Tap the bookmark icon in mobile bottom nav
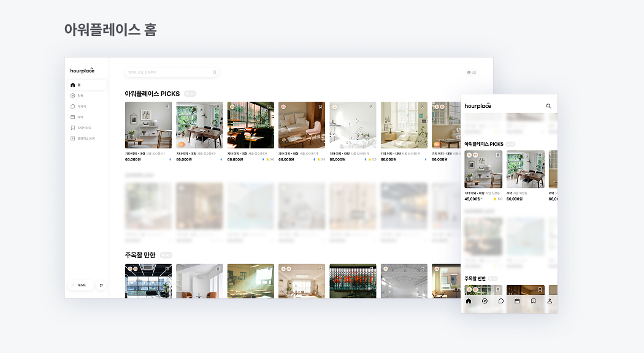This screenshot has width=644, height=353. click(x=533, y=301)
